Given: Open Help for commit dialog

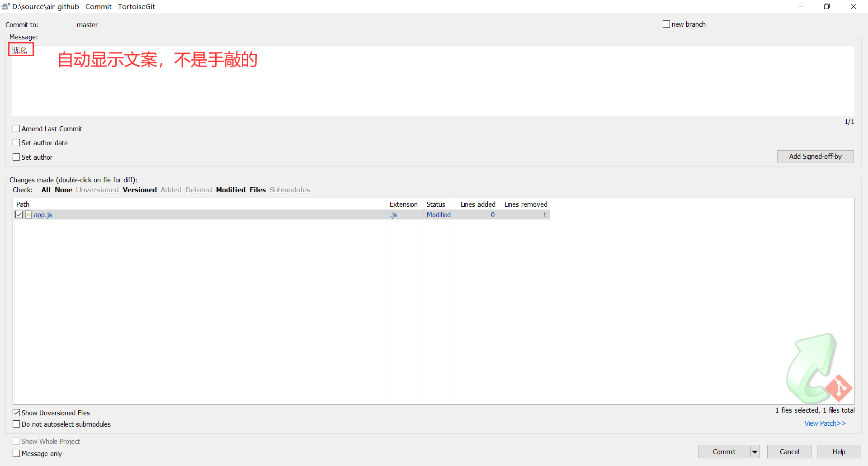Looking at the screenshot, I should coord(839,452).
